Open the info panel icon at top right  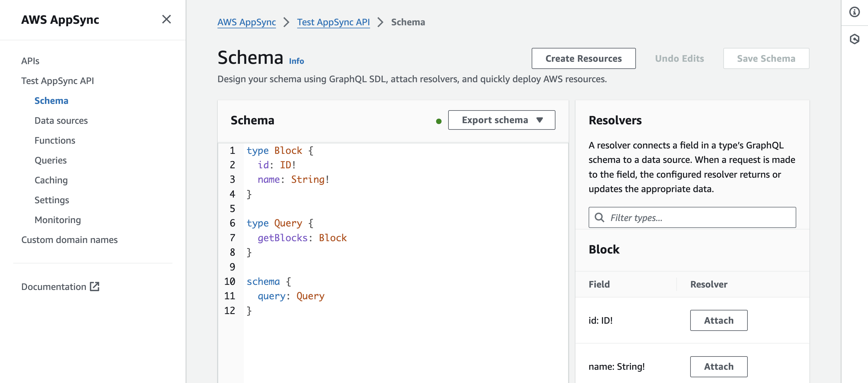854,12
